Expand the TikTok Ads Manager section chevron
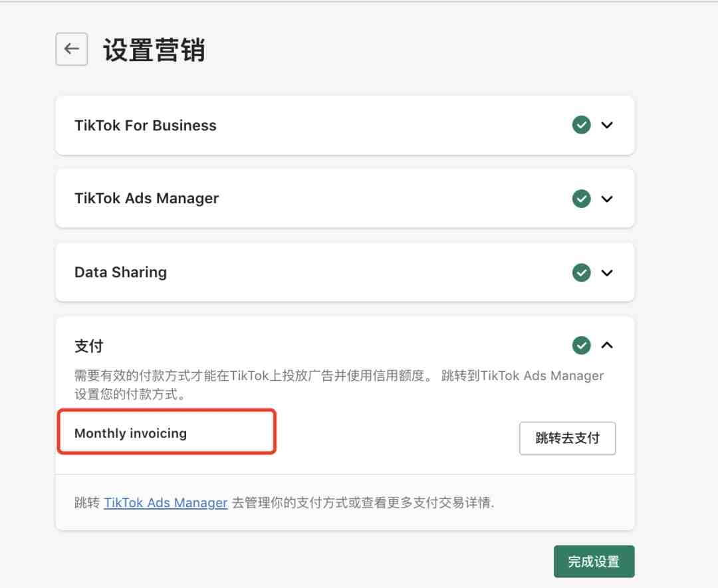 pos(607,199)
